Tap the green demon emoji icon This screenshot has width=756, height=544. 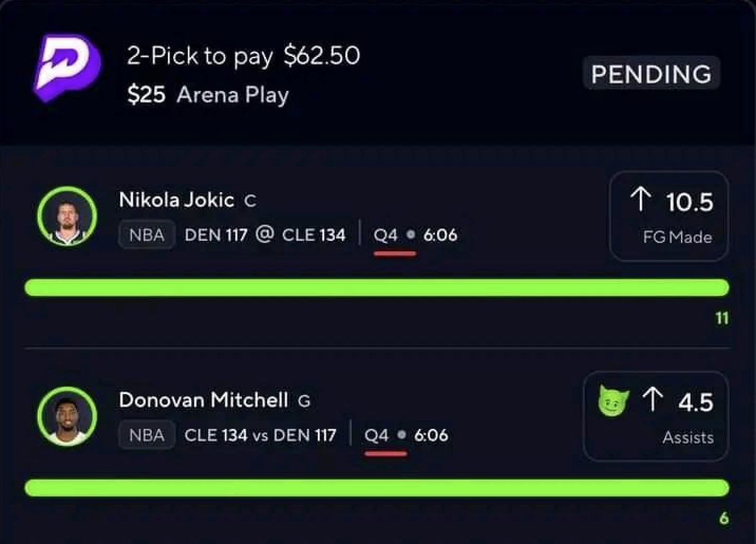click(x=613, y=401)
